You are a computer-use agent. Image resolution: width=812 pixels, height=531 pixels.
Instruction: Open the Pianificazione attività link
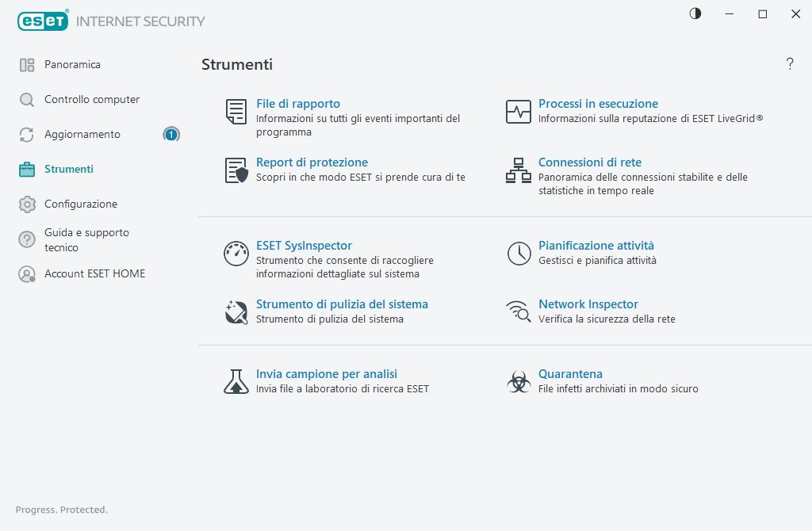click(596, 246)
